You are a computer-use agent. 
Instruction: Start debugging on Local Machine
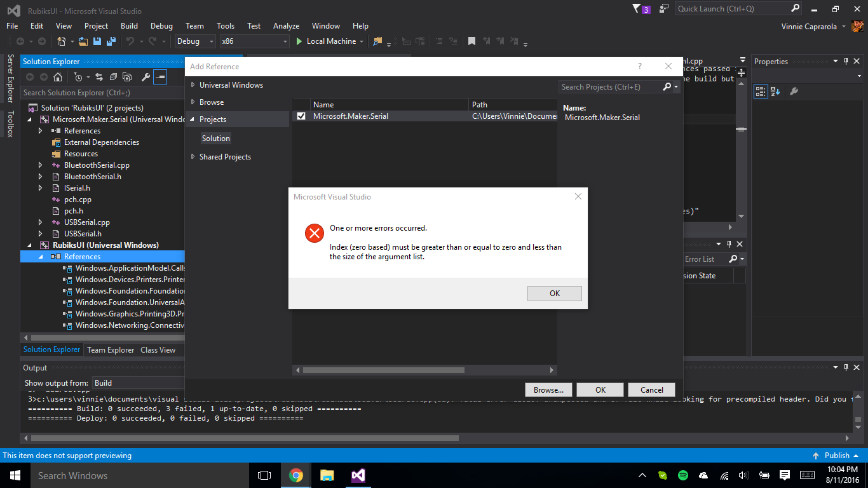point(326,41)
